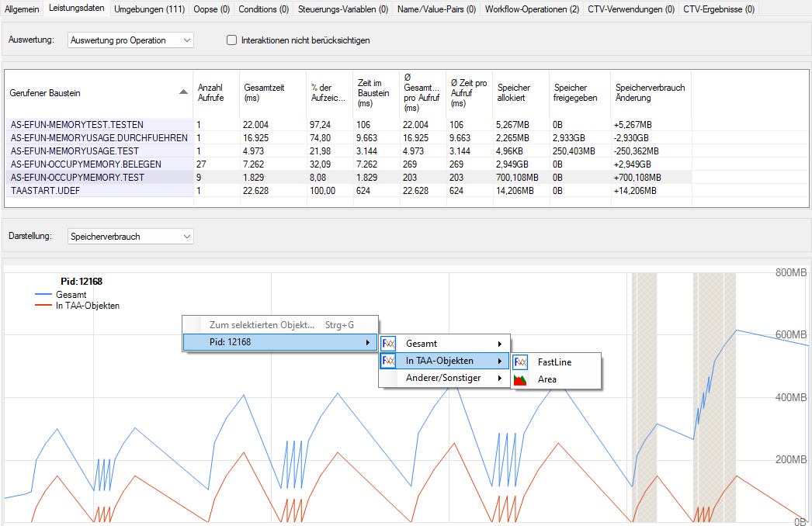Open the Steuerungs-Variablen (0) tab

pyautogui.click(x=343, y=9)
